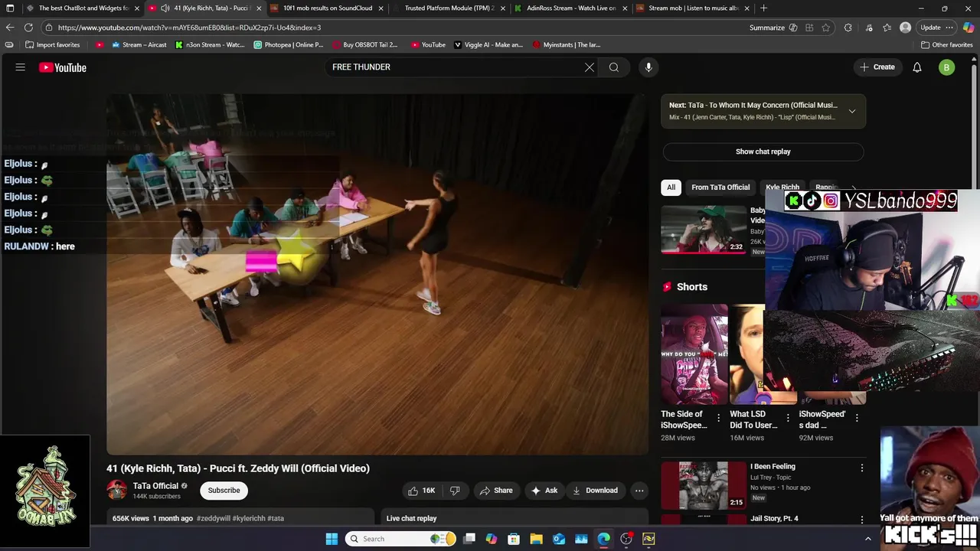Expand the playlist queue panel chevron

click(852, 112)
